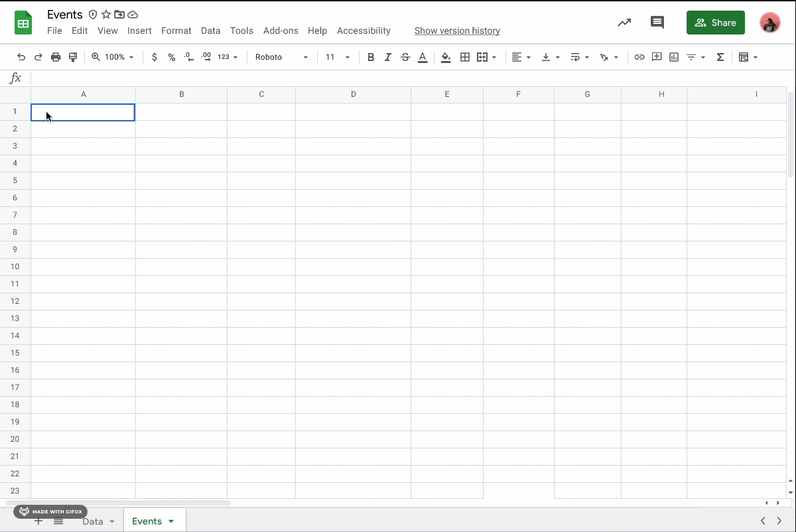Increase decimal places
The height and width of the screenshot is (532, 796).
pyautogui.click(x=206, y=57)
